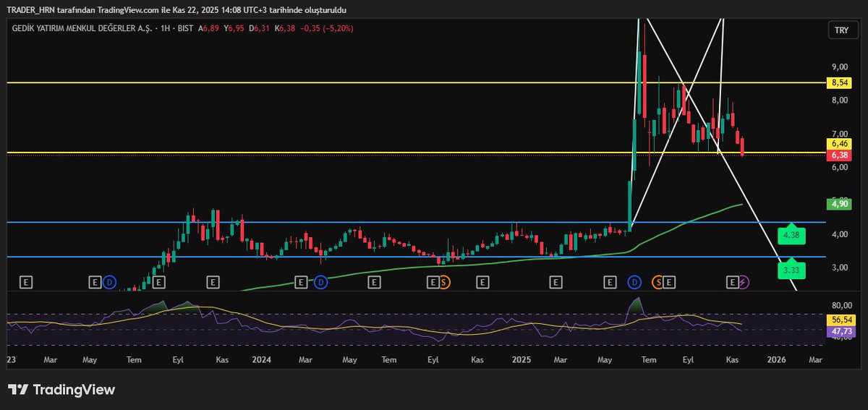Click the earnings E marker at May 2025

[x=610, y=282]
